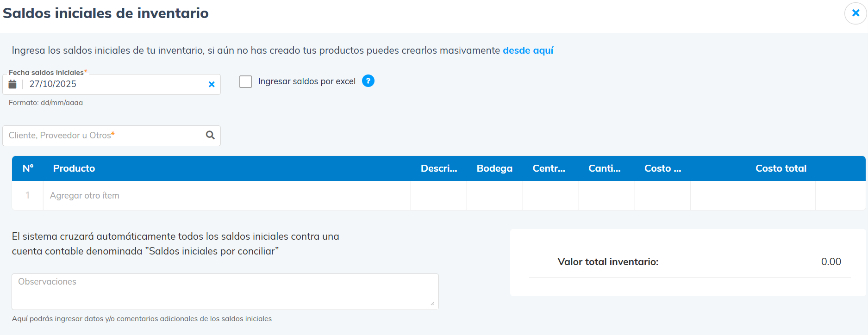
Task: Close the Saldos iniciales de inventario dialog
Action: pyautogui.click(x=856, y=13)
